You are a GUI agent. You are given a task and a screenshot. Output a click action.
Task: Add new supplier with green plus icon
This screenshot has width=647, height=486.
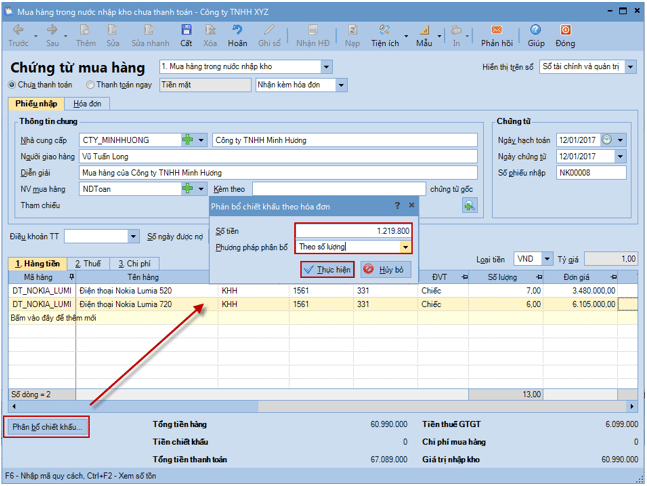pos(188,140)
